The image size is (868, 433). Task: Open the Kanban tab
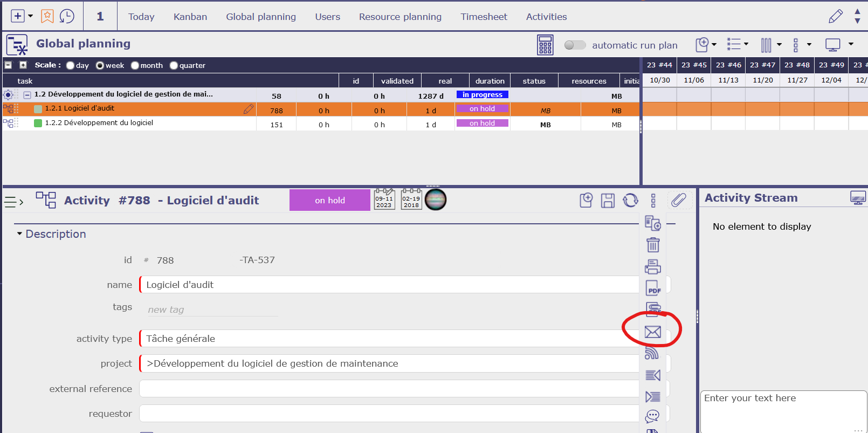(190, 17)
